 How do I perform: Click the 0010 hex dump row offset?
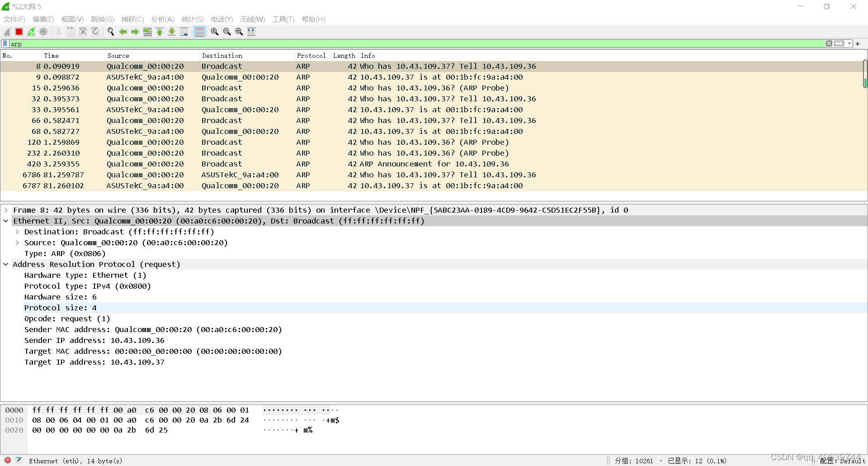[x=14, y=420]
